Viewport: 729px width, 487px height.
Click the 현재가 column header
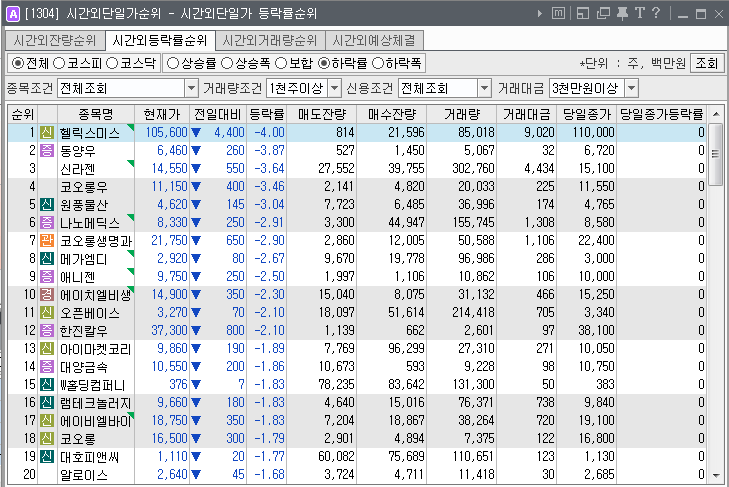(162, 114)
